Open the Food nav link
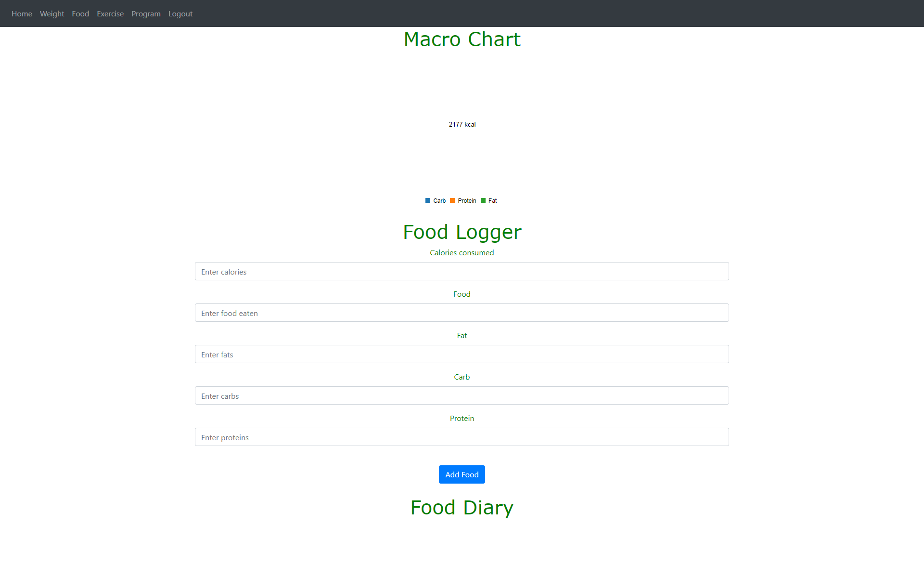Screen dimensions: 924x578 pyautogui.click(x=80, y=13)
